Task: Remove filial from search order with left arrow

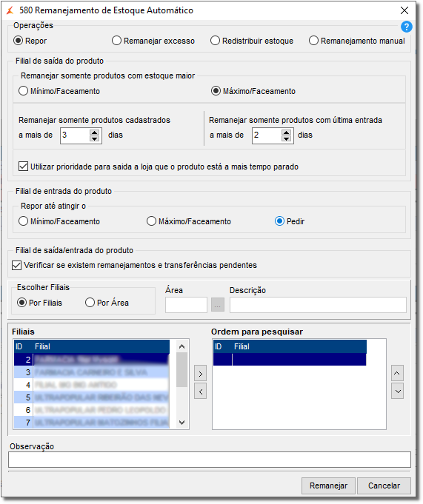Action: point(201,392)
